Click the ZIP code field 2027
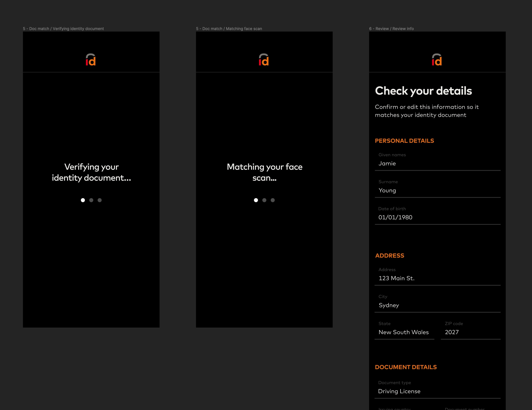532x410 pixels. click(x=470, y=332)
